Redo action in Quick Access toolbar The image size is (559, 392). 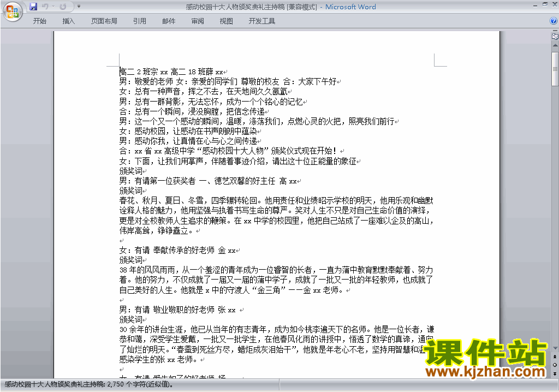[x=63, y=7]
